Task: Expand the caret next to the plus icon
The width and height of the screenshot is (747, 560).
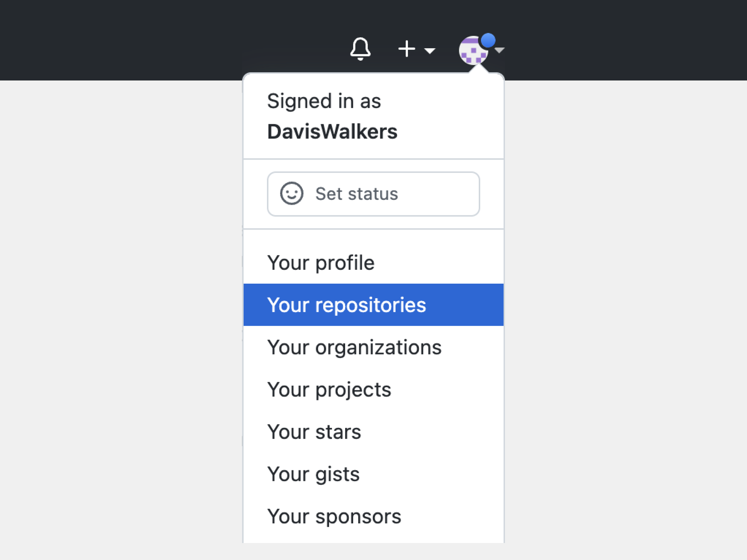Action: 430,51
